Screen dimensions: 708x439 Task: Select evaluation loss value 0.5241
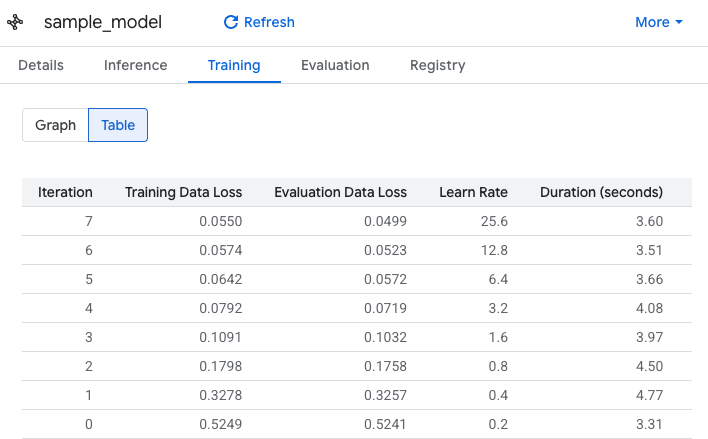[x=385, y=424]
